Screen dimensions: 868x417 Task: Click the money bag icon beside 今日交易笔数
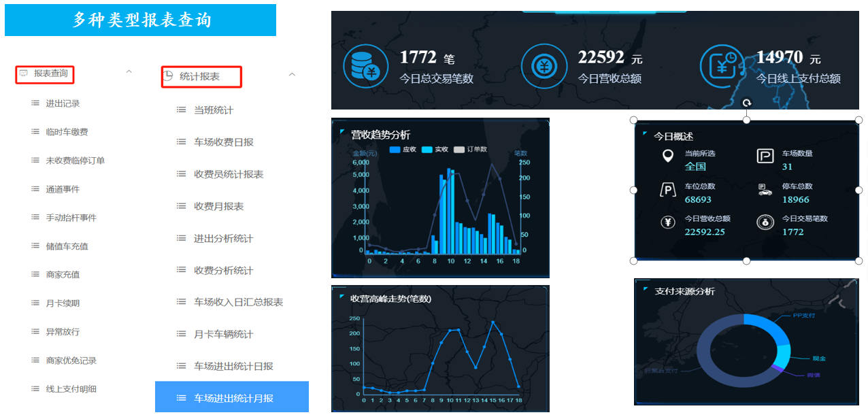[765, 222]
